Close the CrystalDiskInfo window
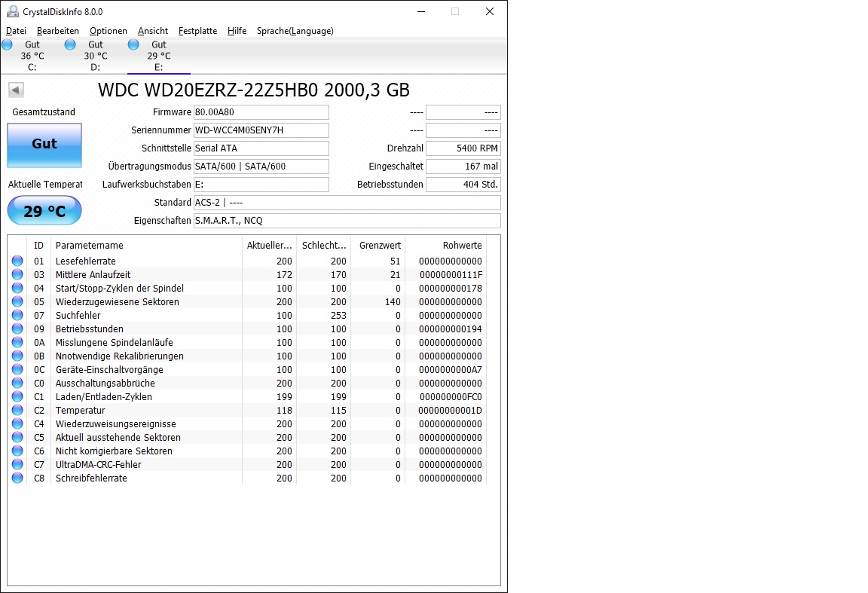 [x=489, y=11]
